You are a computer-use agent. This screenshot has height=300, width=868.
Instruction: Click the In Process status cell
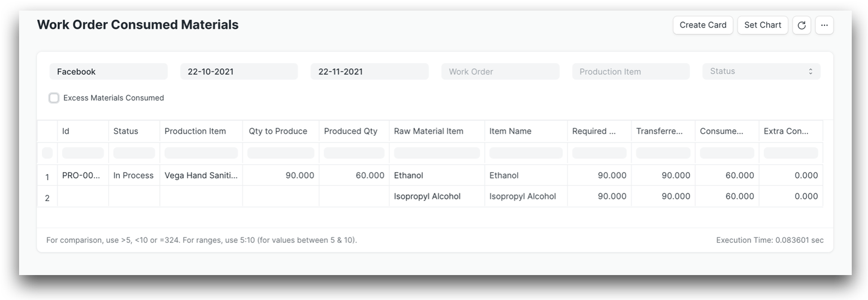[x=133, y=176]
